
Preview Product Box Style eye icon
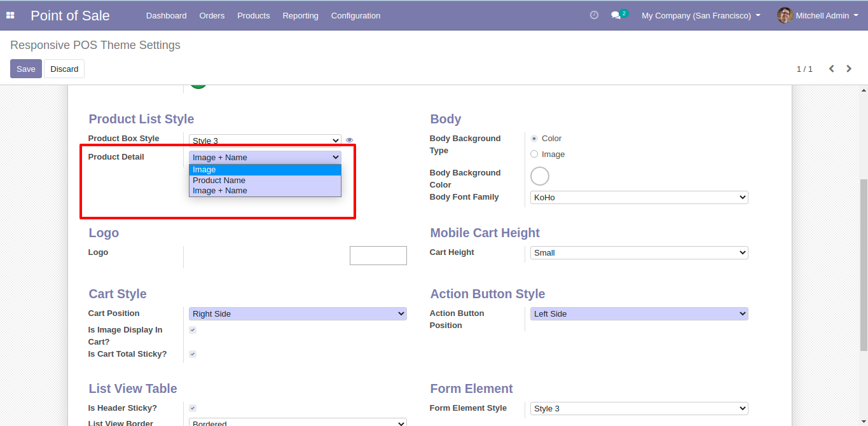pos(349,141)
